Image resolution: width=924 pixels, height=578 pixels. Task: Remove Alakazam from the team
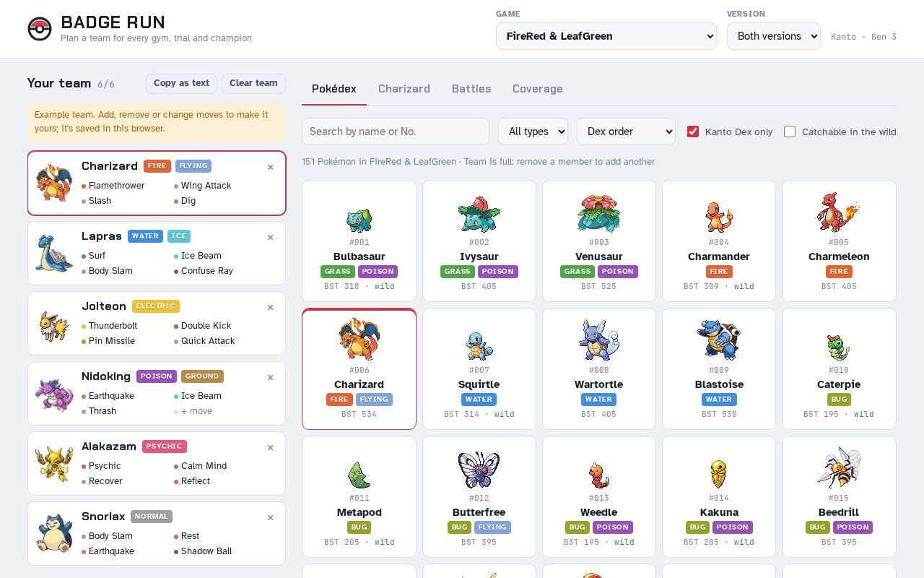(271, 447)
